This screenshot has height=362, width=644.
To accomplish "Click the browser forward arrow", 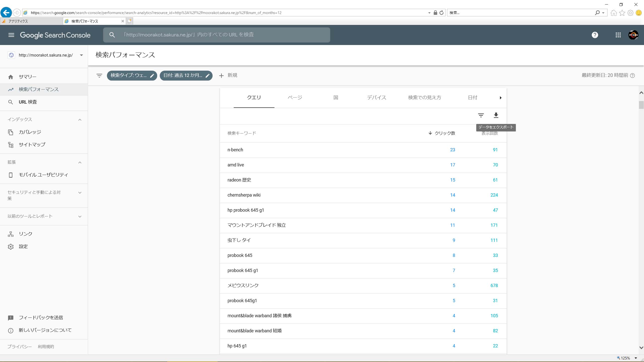I will pyautogui.click(x=17, y=13).
